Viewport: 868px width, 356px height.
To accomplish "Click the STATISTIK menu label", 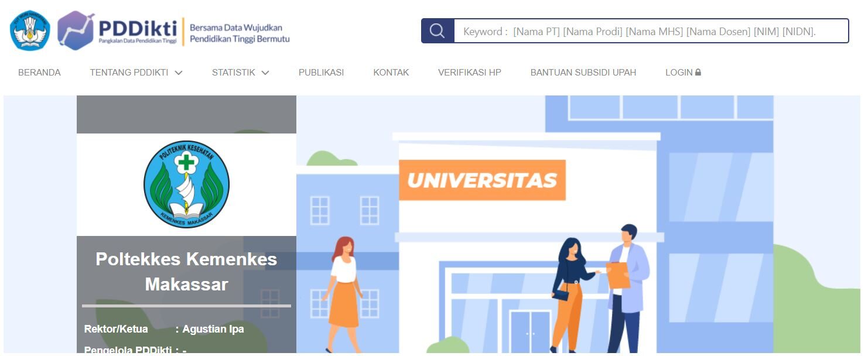I will point(234,73).
